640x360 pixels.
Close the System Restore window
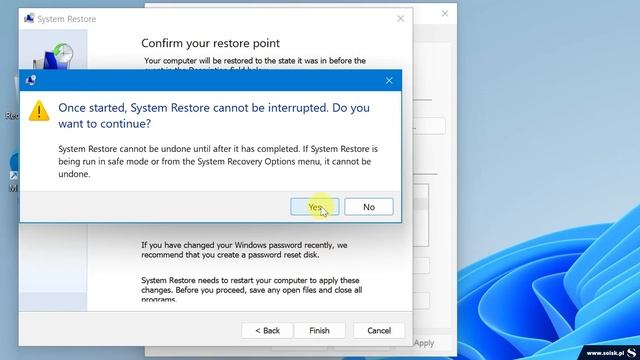pyautogui.click(x=400, y=19)
